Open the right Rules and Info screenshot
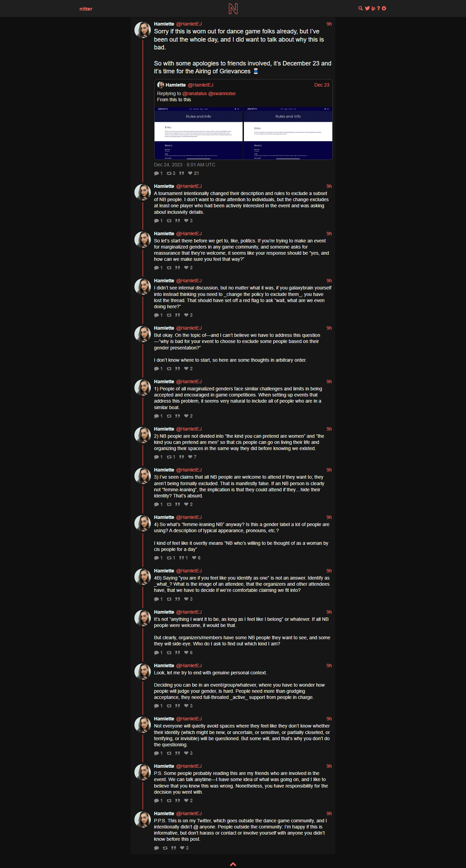This screenshot has height=868, width=466. [x=288, y=133]
